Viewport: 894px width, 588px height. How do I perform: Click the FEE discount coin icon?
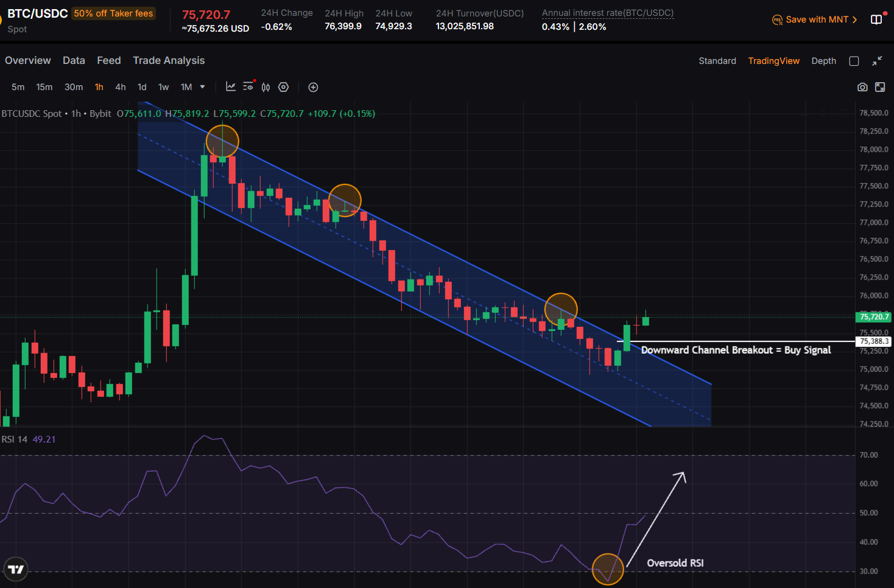coord(778,20)
